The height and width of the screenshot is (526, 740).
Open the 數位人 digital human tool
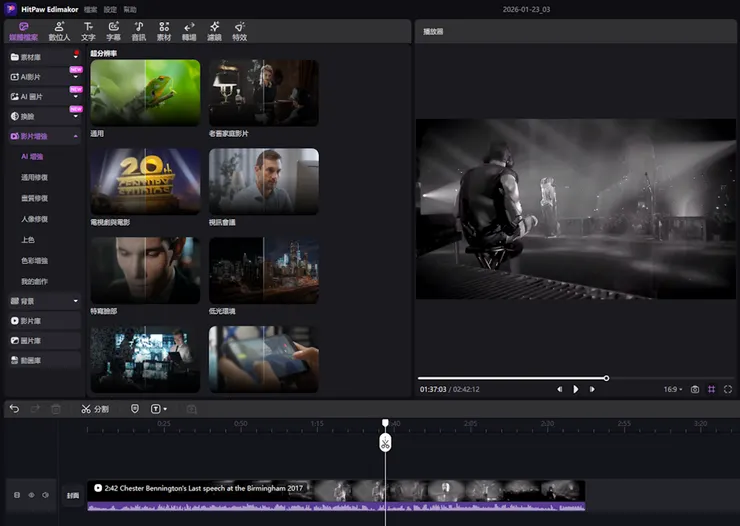click(x=60, y=30)
